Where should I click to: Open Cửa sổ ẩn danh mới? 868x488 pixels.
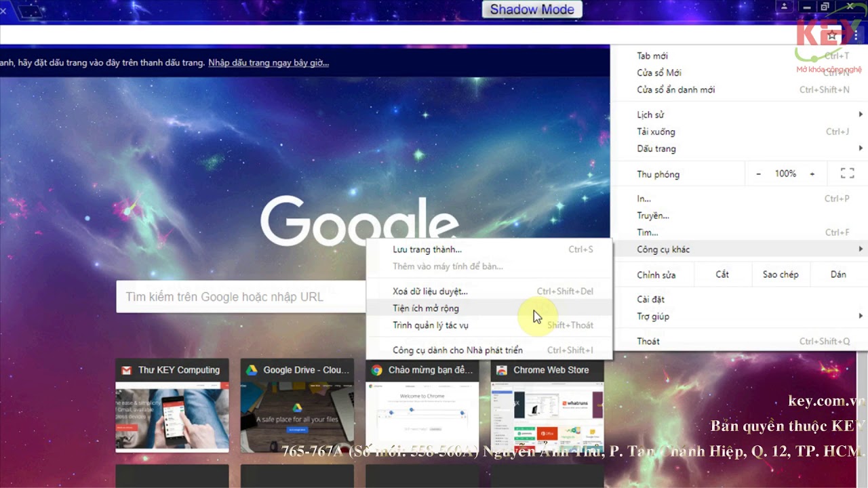point(739,89)
